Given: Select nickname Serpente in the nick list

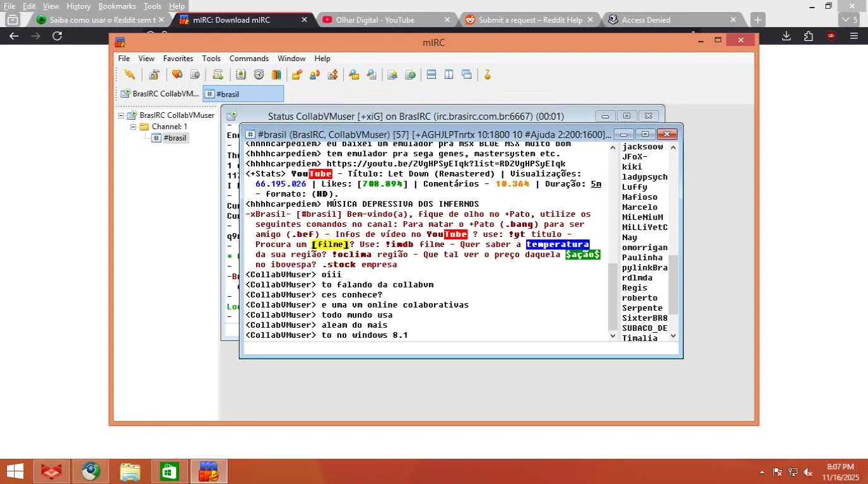Looking at the screenshot, I should pyautogui.click(x=642, y=308).
